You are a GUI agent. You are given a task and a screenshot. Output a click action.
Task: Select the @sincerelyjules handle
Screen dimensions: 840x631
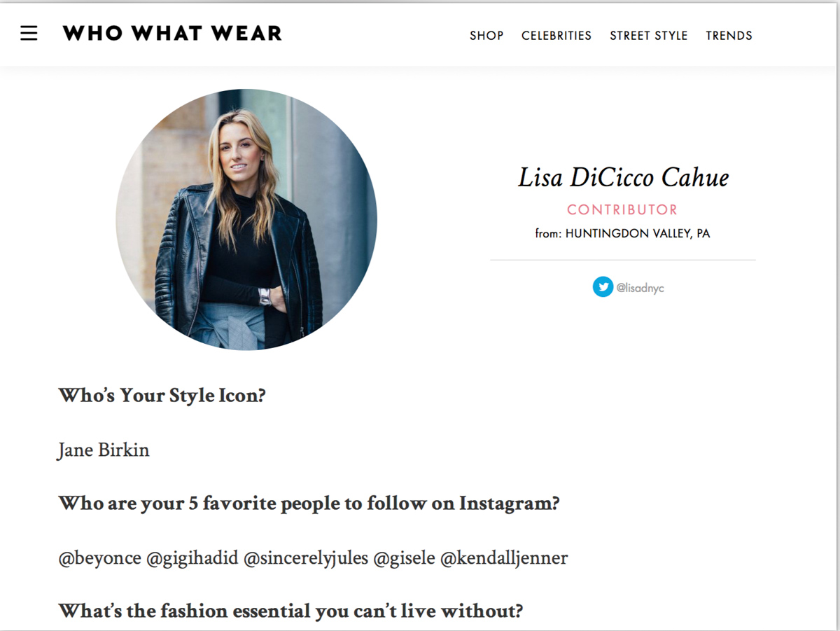coord(306,558)
